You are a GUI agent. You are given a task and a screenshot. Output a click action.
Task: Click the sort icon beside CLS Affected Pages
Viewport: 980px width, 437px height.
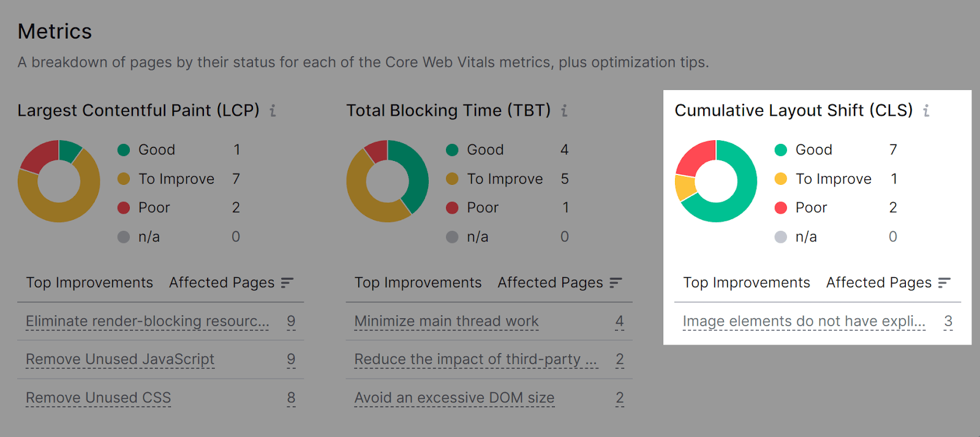pyautogui.click(x=943, y=283)
